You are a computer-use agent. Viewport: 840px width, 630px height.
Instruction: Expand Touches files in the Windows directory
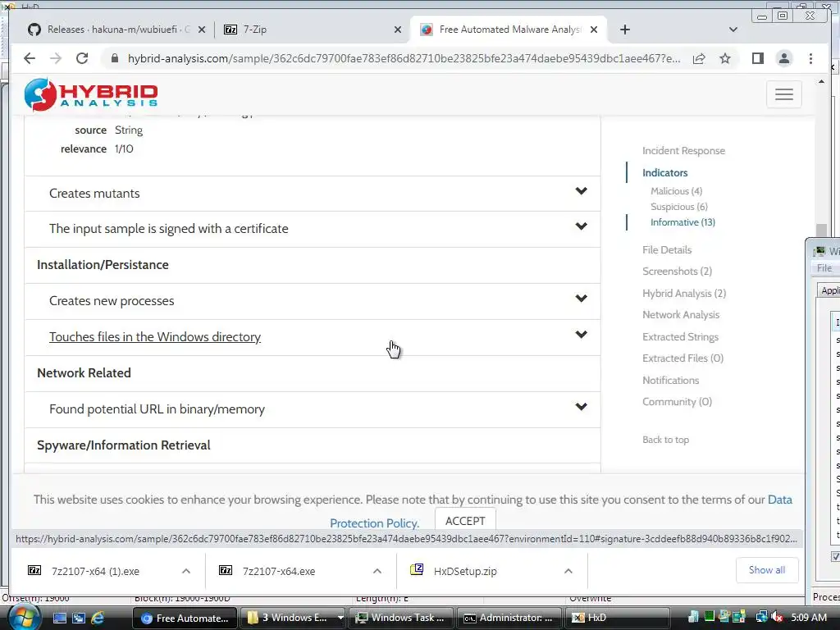313,337
